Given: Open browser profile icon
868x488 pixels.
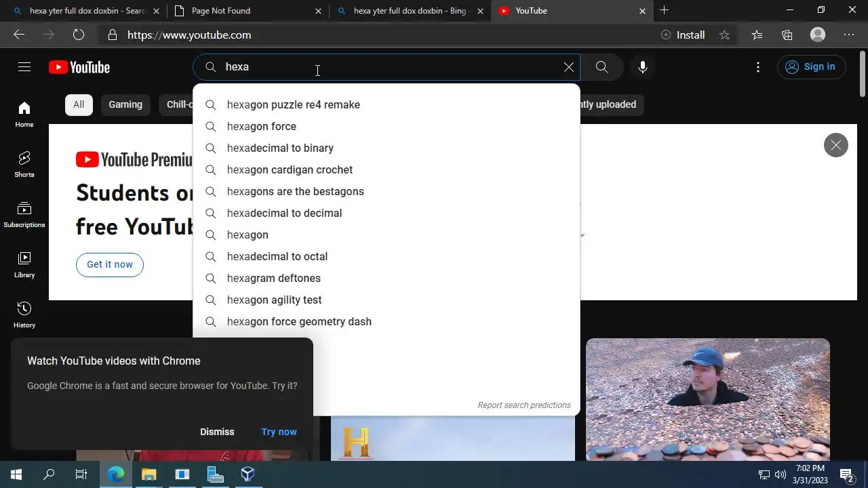Looking at the screenshot, I should (x=818, y=35).
